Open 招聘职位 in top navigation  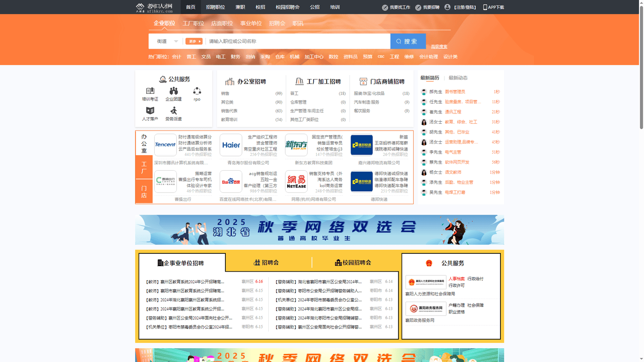pos(216,7)
